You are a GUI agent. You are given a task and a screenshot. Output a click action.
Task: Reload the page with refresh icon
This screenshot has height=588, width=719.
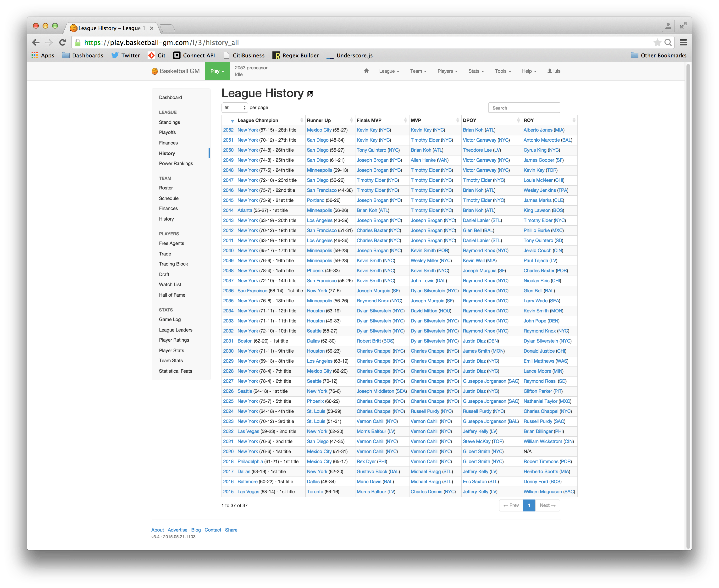62,42
